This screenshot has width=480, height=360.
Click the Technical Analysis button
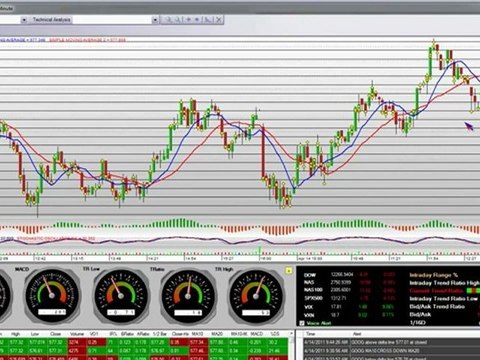tap(51, 20)
